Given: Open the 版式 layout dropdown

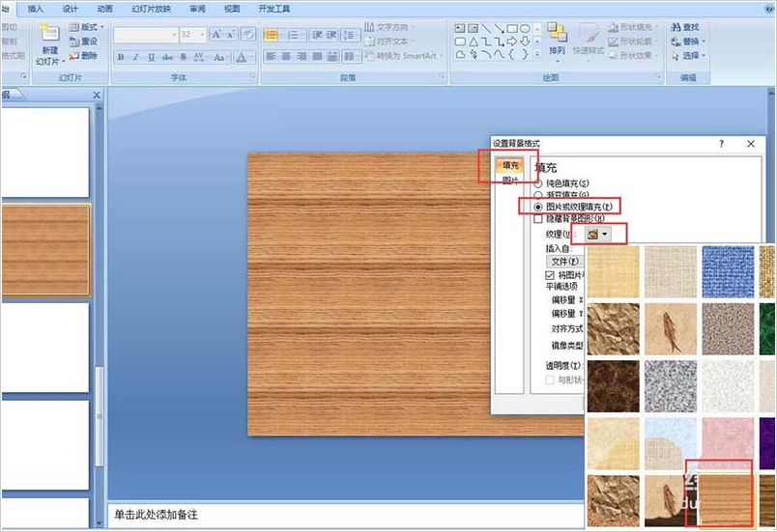Looking at the screenshot, I should pyautogui.click(x=87, y=27).
